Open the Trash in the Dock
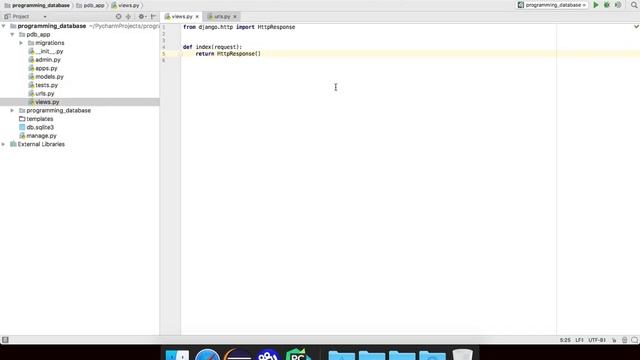The image size is (640, 360). tap(462, 355)
